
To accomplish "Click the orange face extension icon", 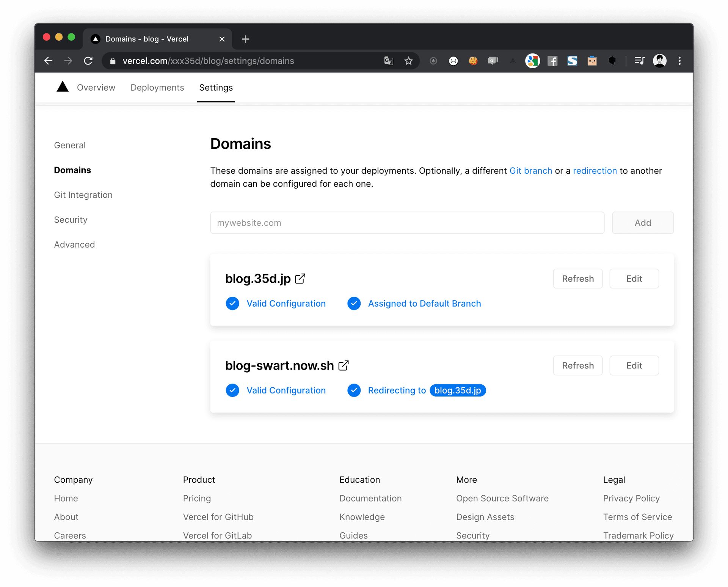I will point(592,61).
